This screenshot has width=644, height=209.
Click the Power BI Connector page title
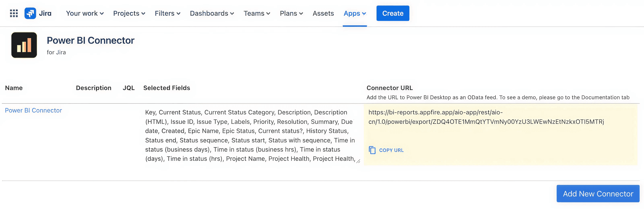91,40
